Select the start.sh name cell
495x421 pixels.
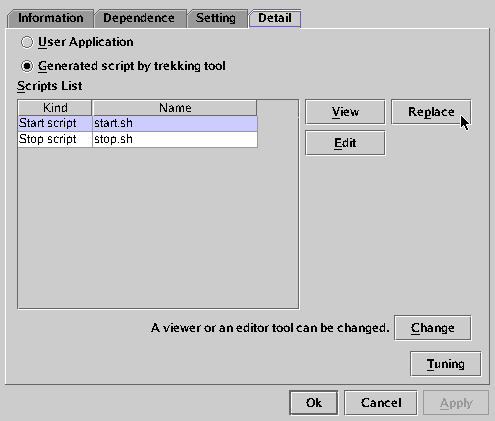point(175,123)
